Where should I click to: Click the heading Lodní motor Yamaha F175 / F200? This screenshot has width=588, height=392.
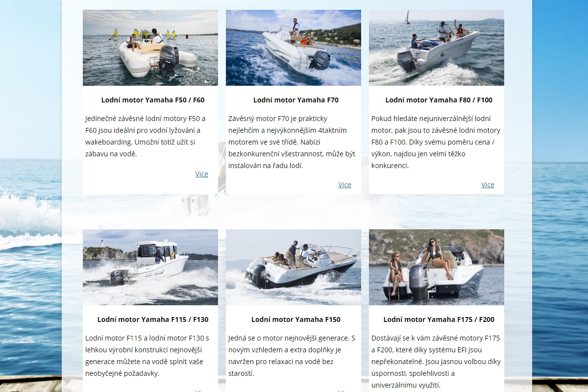439,319
